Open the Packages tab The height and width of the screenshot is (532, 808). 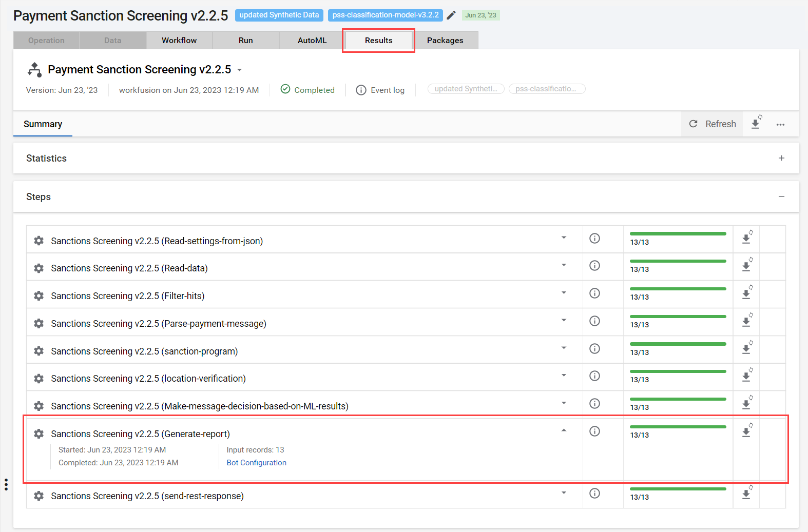click(445, 41)
